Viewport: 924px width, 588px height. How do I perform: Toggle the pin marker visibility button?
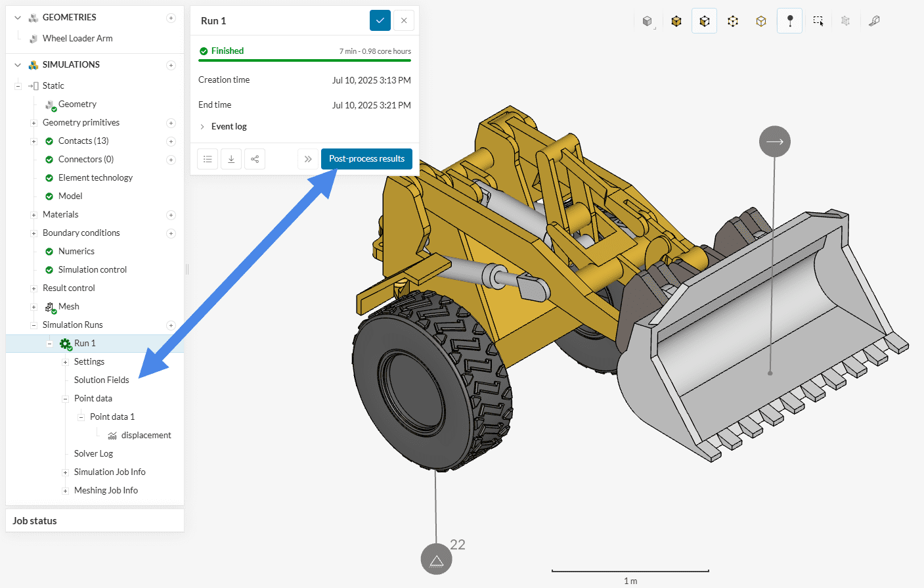(790, 21)
